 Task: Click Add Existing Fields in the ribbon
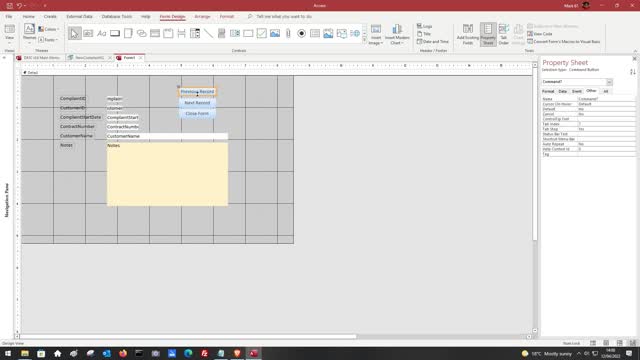[x=468, y=34]
